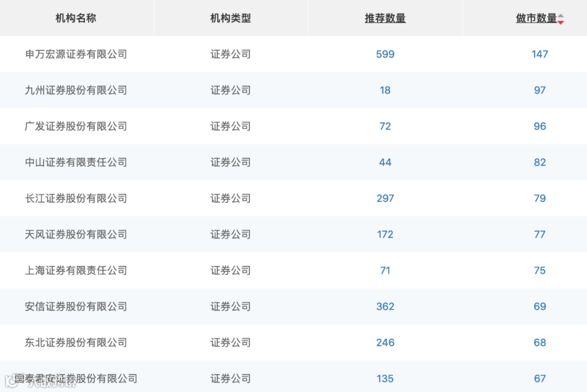Select 证券公司 type in 东北证券 row
Image resolution: width=587 pixels, height=392 pixels.
pyautogui.click(x=230, y=343)
